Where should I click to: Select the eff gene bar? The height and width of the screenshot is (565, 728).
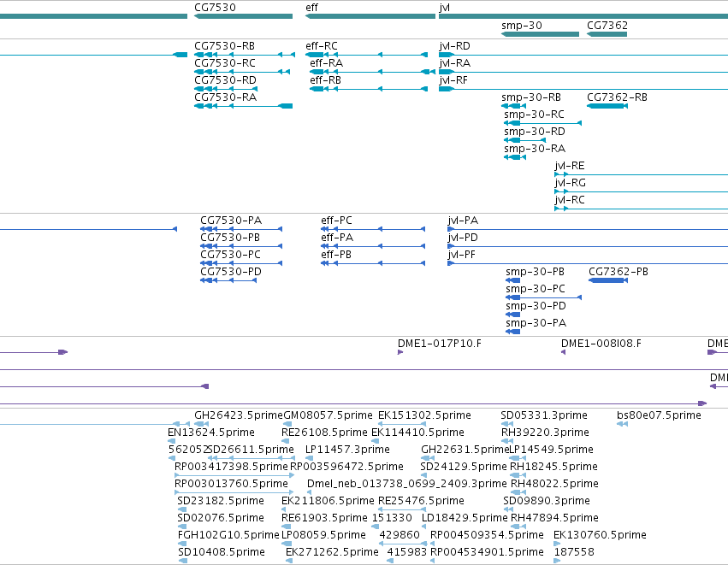click(x=370, y=16)
